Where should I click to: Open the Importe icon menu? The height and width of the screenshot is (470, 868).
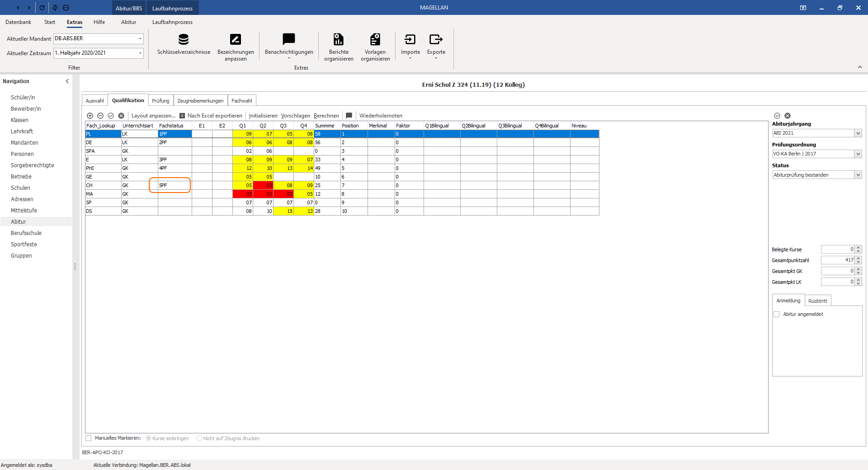(x=410, y=40)
